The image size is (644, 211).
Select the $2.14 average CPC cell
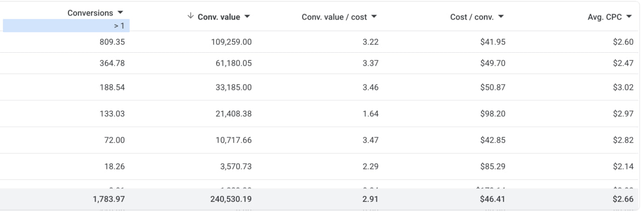623,166
